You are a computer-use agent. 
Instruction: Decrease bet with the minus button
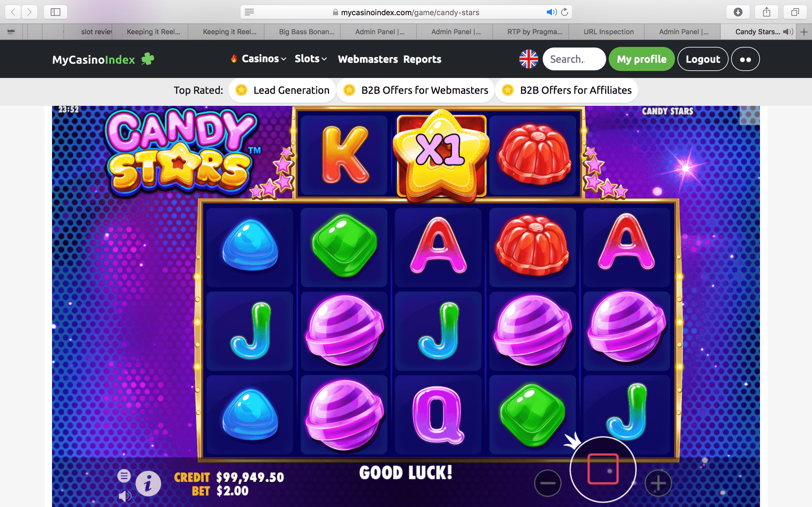tap(547, 483)
